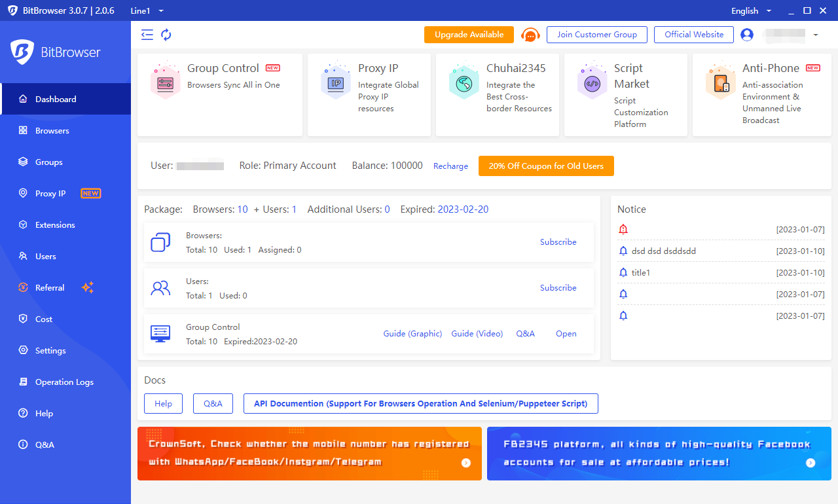Click the BitBrowser title bar app icon
This screenshot has width=838, height=504.
pos(13,10)
